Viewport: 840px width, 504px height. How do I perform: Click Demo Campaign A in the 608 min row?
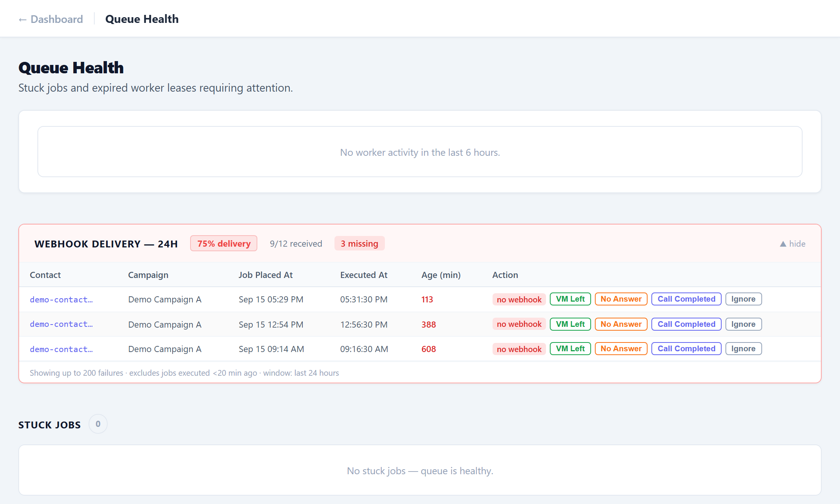(165, 349)
